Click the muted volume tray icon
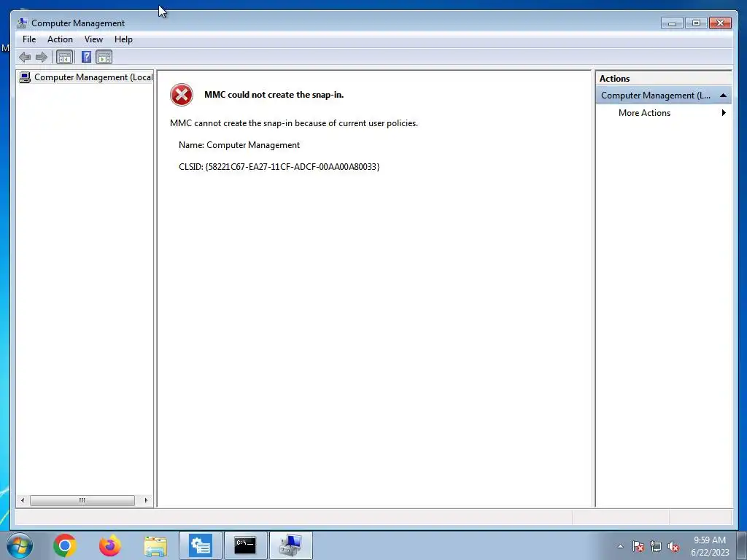The height and width of the screenshot is (560, 747). tap(673, 546)
